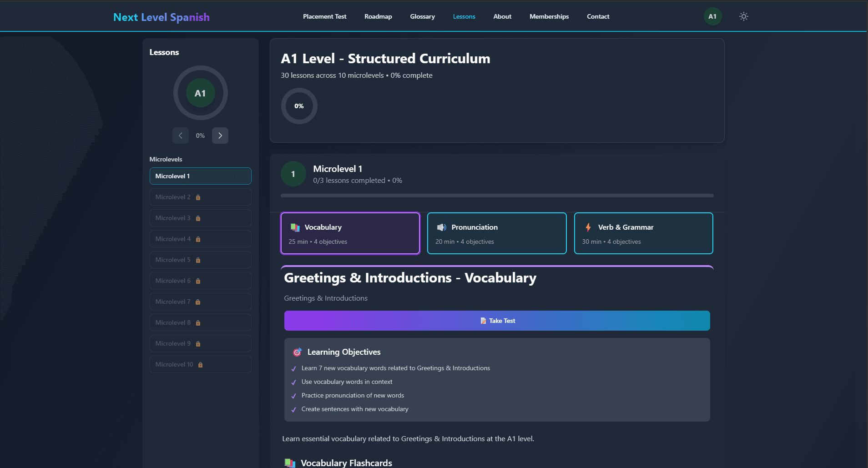Click the A1 profile badge in header
Image resolution: width=868 pixels, height=468 pixels.
712,16
